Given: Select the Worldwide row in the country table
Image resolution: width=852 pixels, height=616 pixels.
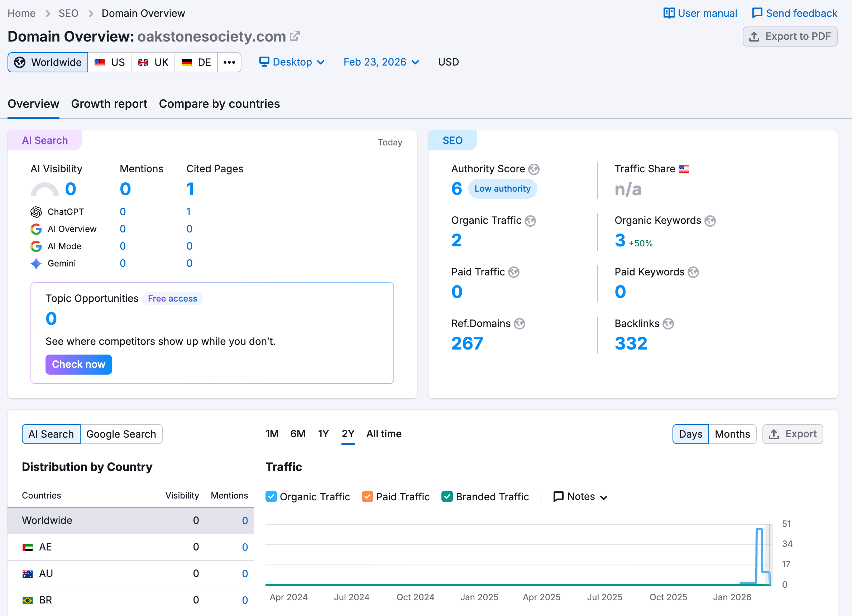Looking at the screenshot, I should 131,521.
